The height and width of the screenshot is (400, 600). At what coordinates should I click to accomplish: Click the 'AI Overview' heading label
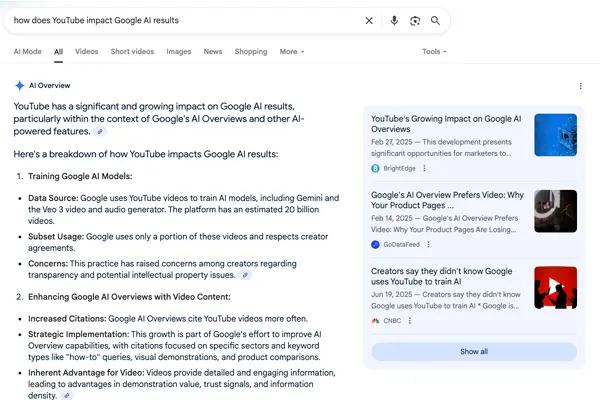(50, 86)
